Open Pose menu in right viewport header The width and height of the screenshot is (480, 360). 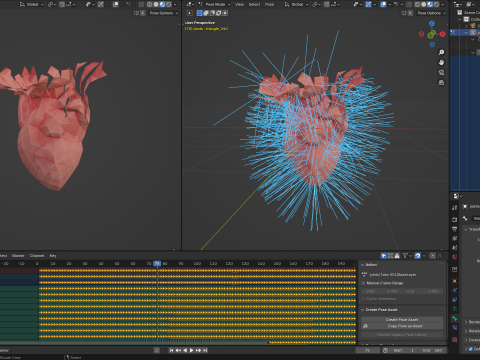tap(269, 4)
